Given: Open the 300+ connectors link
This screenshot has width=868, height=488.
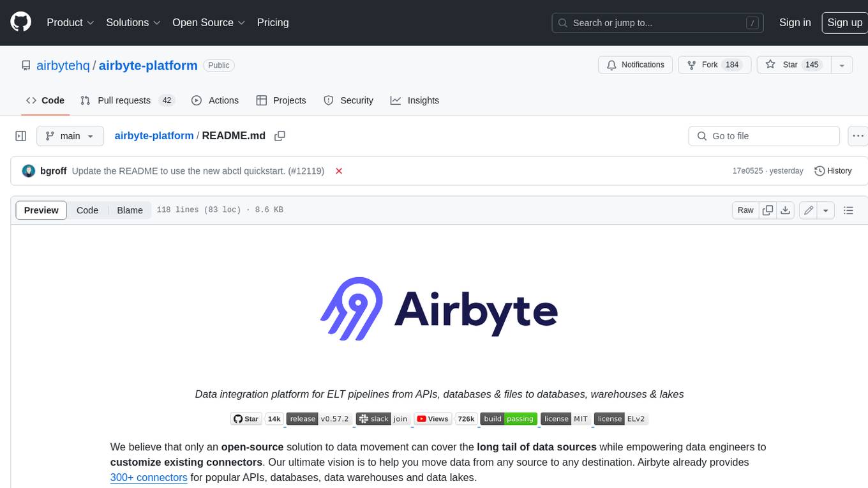Looking at the screenshot, I should tap(149, 478).
